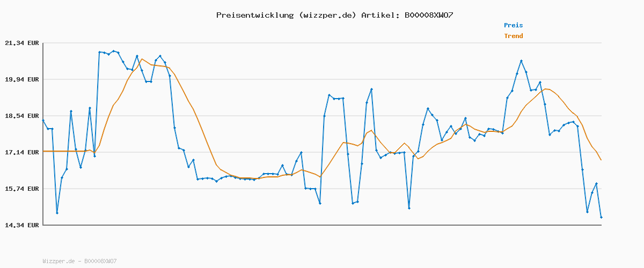This screenshot has height=268, width=644.
Task: Click the '15.74 EUR' axis label
Action: click(21, 189)
